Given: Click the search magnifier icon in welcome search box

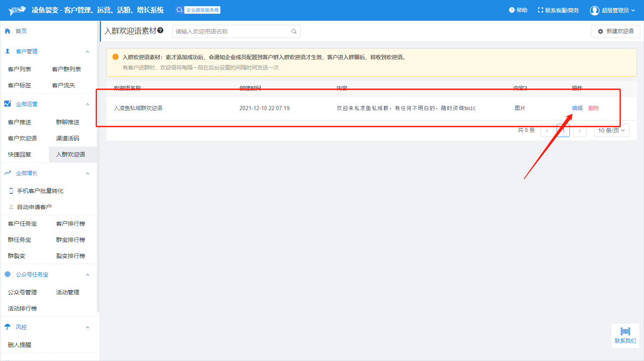Looking at the screenshot, I should [x=294, y=31].
